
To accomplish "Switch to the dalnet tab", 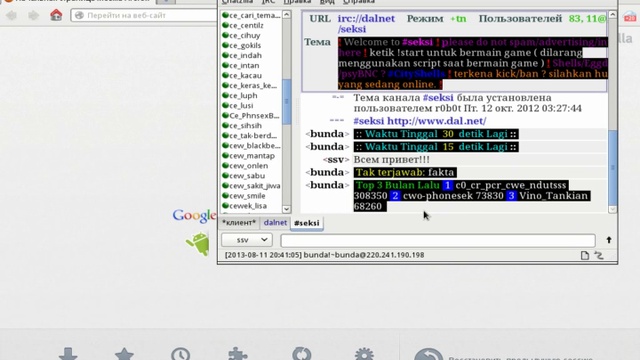I will 275,222.
